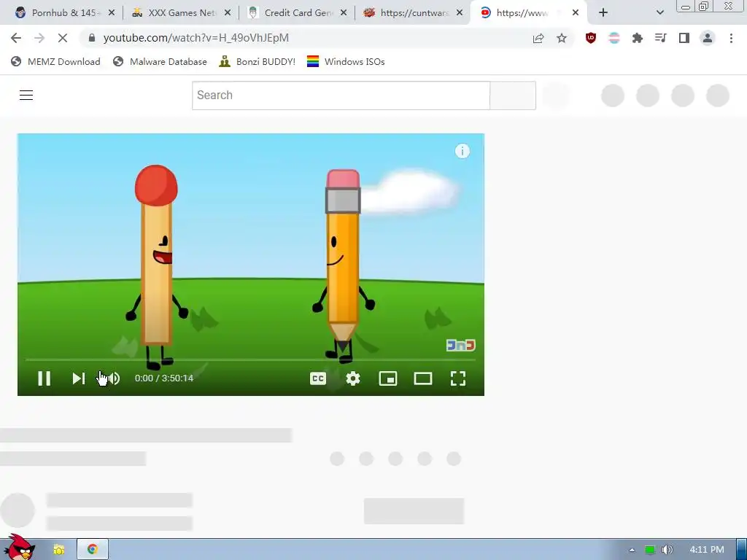
Task: Click the 0:00 / 3:50:14 time display
Action: point(164,378)
